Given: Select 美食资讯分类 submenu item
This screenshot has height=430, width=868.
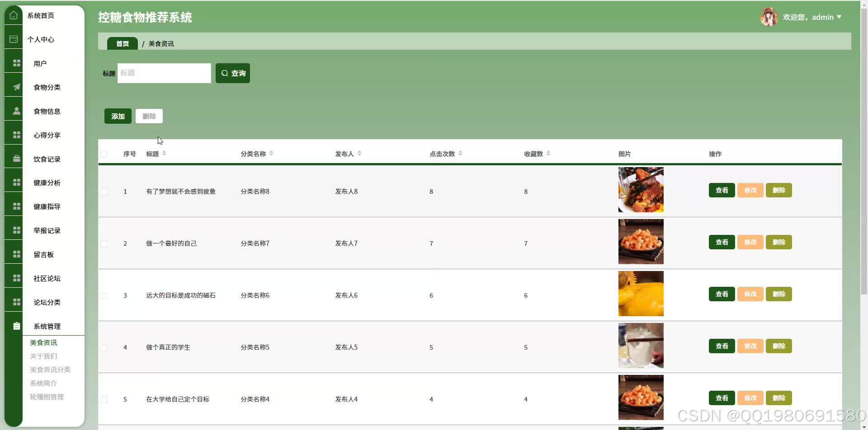Looking at the screenshot, I should (50, 369).
